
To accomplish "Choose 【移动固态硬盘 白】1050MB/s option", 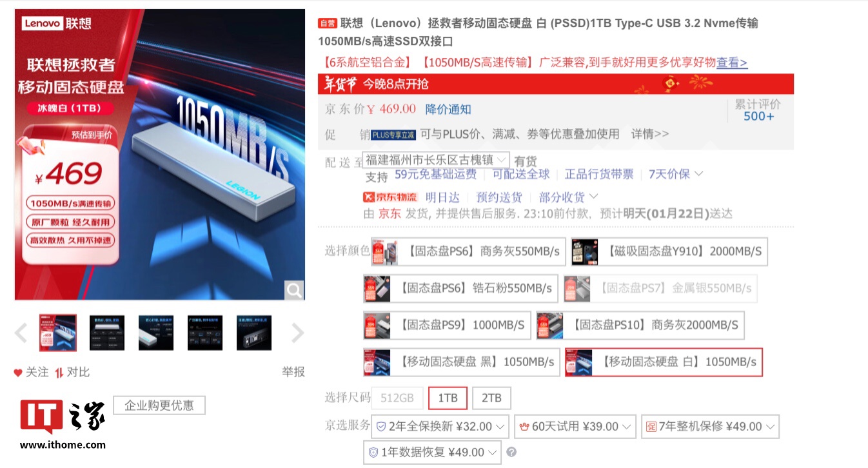I will (x=664, y=362).
